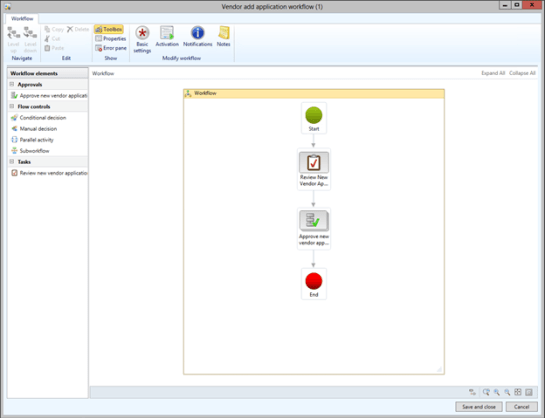The height and width of the screenshot is (418, 545).
Task: Toggle the Properties pane display
Action: coord(111,39)
